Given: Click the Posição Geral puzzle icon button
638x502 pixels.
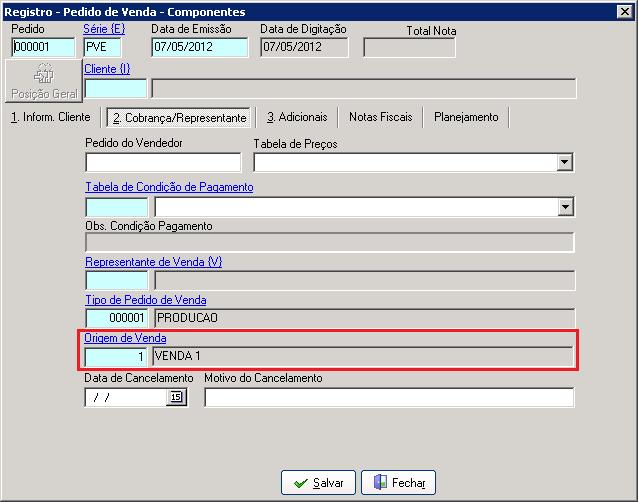Looking at the screenshot, I should point(44,81).
